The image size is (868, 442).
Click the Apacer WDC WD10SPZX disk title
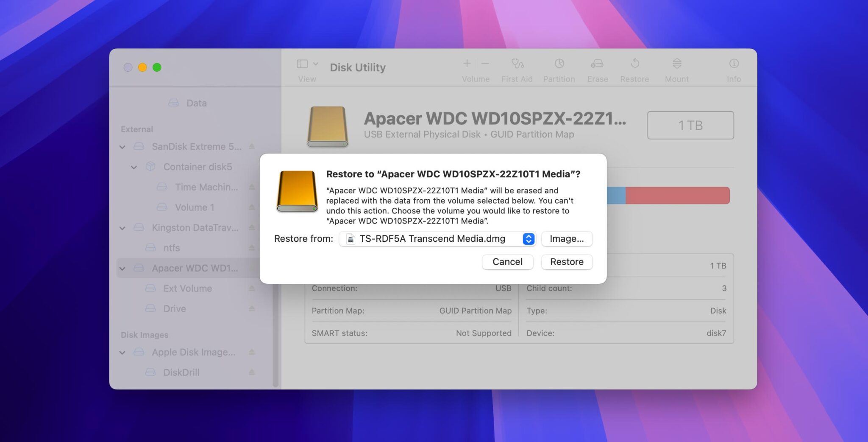[495, 118]
